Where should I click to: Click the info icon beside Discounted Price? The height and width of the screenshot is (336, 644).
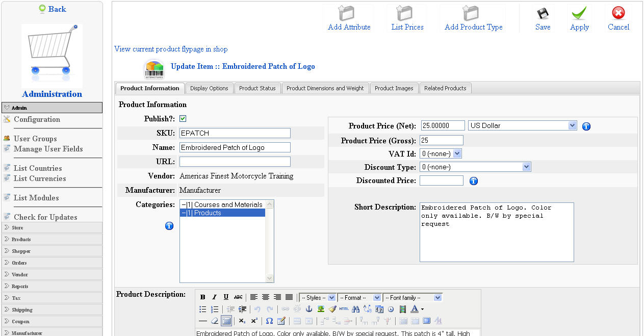(474, 180)
